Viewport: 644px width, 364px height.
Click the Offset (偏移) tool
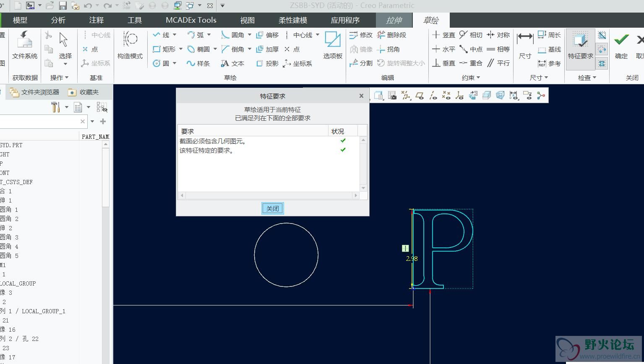pyautogui.click(x=267, y=35)
